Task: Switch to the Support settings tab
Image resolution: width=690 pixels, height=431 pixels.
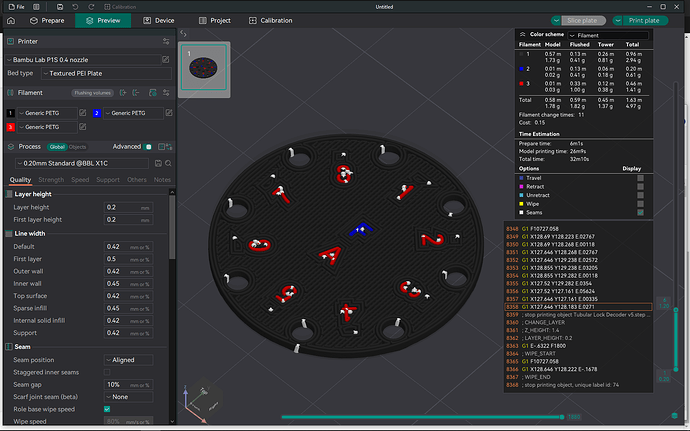Action: (x=108, y=180)
